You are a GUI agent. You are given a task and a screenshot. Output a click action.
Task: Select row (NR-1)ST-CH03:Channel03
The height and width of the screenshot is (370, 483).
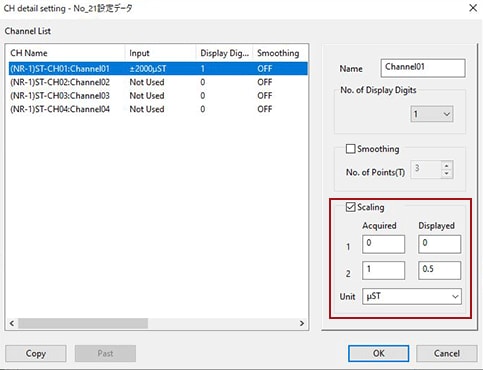click(x=158, y=96)
